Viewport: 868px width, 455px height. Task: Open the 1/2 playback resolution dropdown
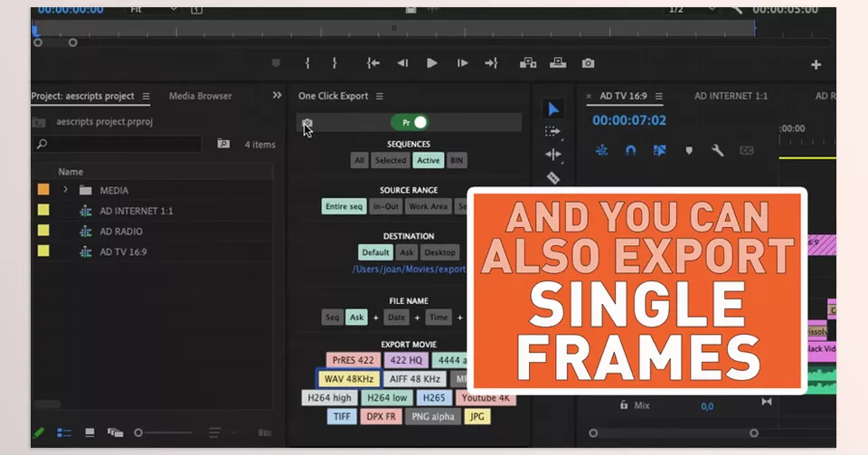692,10
